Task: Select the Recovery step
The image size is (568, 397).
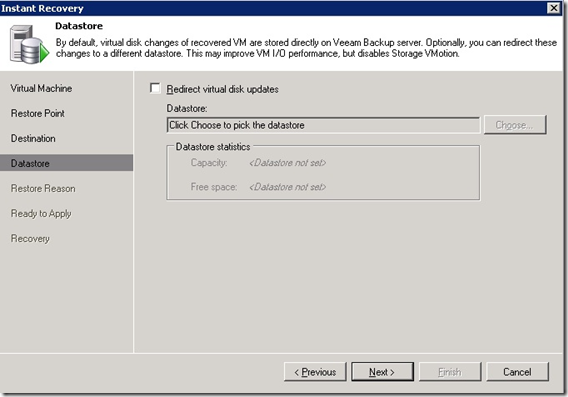Action: click(30, 239)
